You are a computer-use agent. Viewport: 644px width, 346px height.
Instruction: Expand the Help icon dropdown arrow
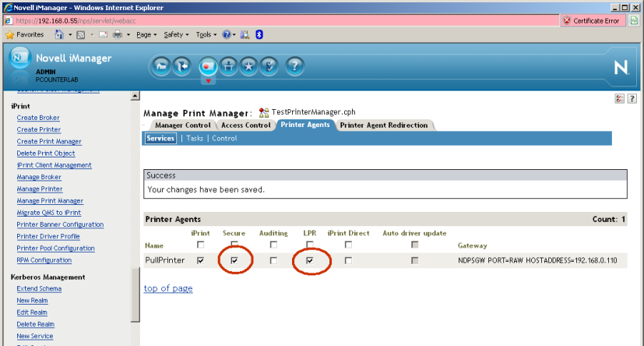click(x=234, y=35)
